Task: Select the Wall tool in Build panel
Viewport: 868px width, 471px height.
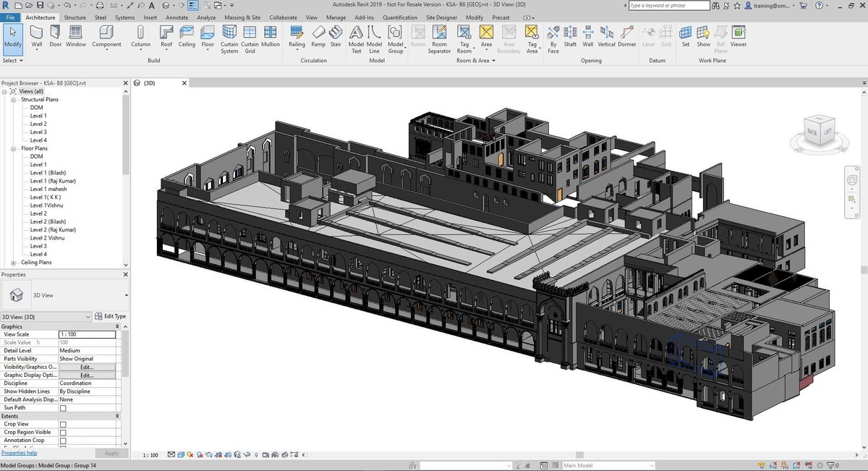Action: 36,38
